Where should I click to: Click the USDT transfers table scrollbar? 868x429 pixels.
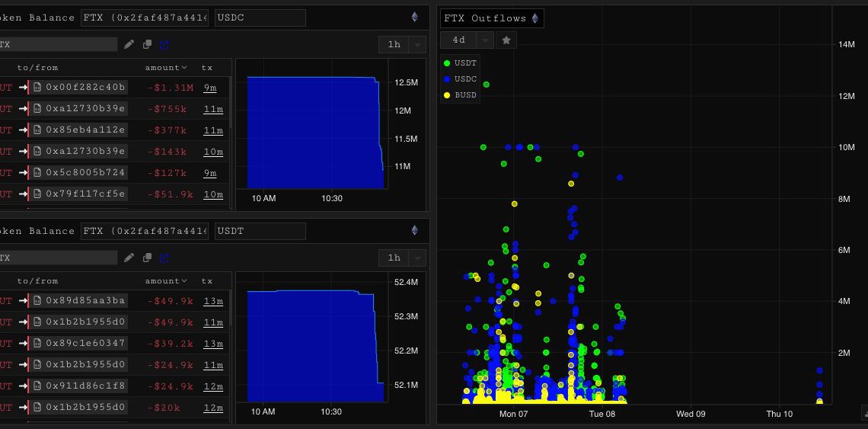tap(230, 309)
